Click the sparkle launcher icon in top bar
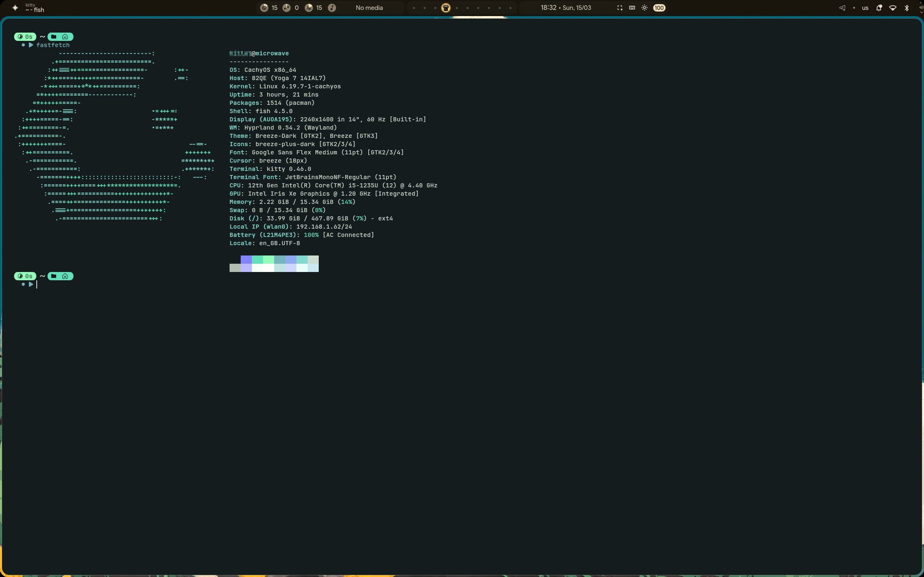The height and width of the screenshot is (577, 924). (15, 8)
